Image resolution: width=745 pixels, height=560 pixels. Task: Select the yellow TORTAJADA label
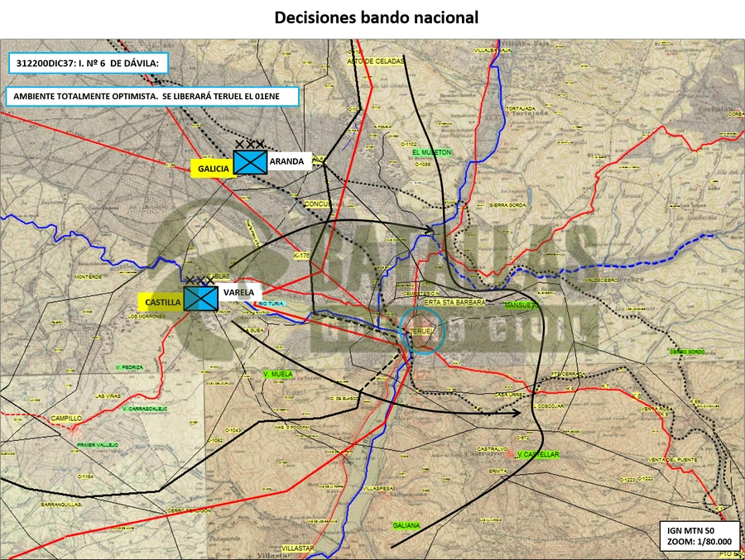click(x=521, y=108)
